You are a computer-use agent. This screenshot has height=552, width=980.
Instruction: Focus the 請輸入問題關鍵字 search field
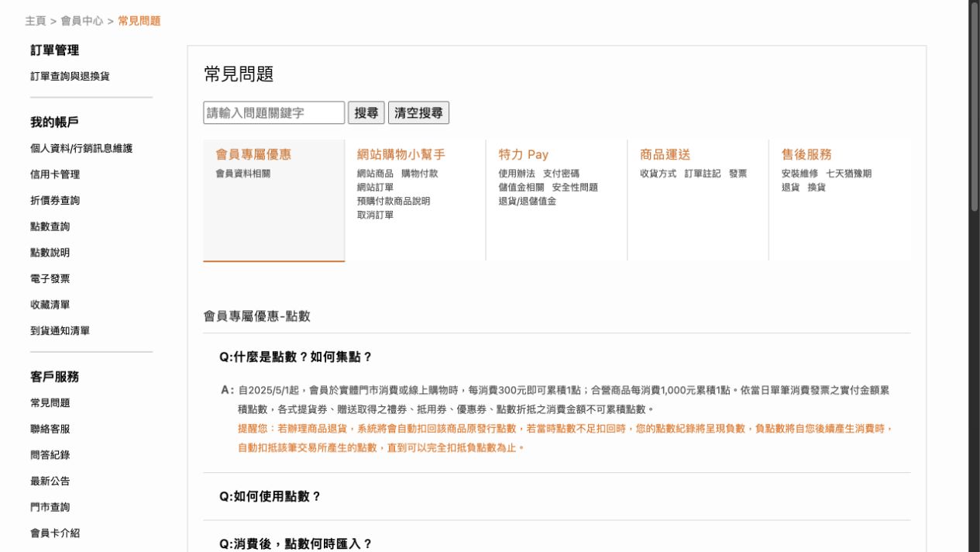click(x=274, y=113)
